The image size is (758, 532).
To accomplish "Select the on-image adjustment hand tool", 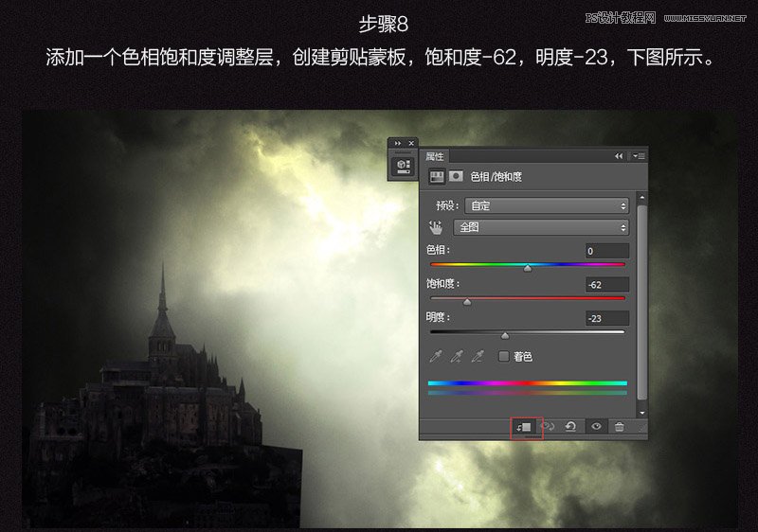I will (435, 227).
